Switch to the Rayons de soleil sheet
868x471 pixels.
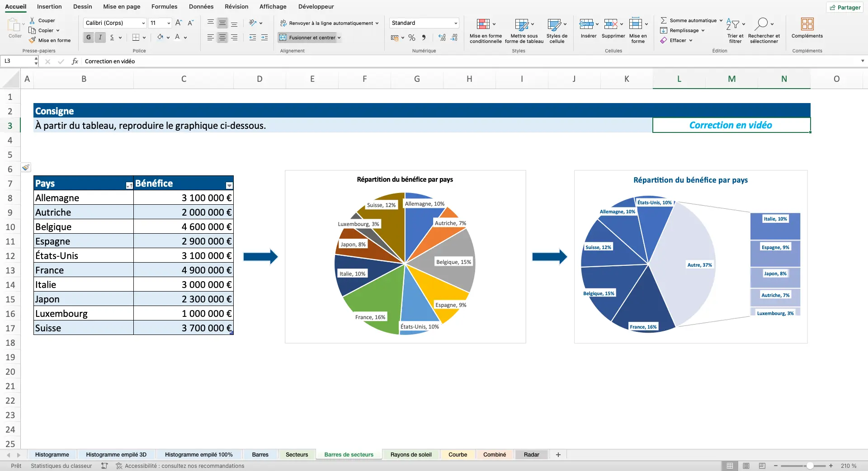411,455
